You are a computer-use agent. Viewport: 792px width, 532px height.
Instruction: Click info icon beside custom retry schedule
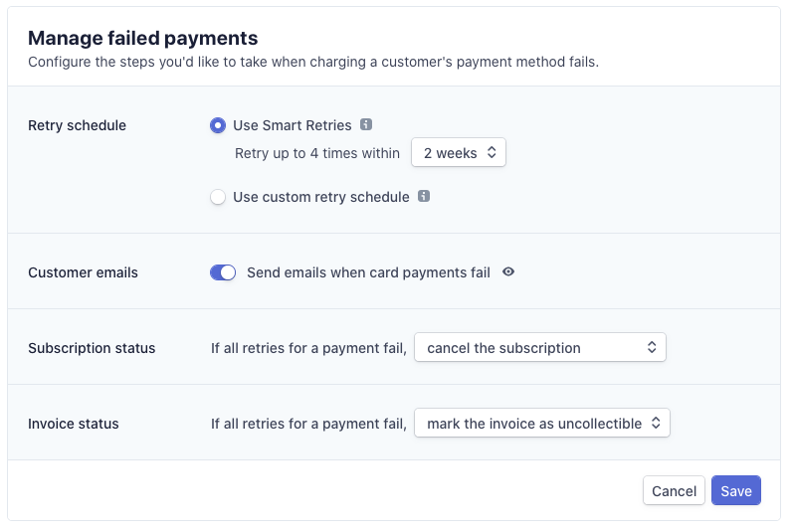424,197
